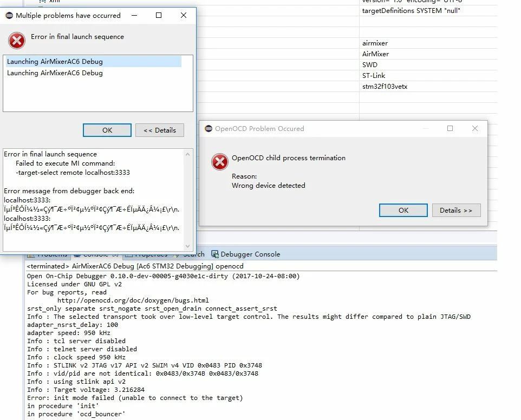Close the OpenOCD Problem Occured dialog

[x=475, y=128]
